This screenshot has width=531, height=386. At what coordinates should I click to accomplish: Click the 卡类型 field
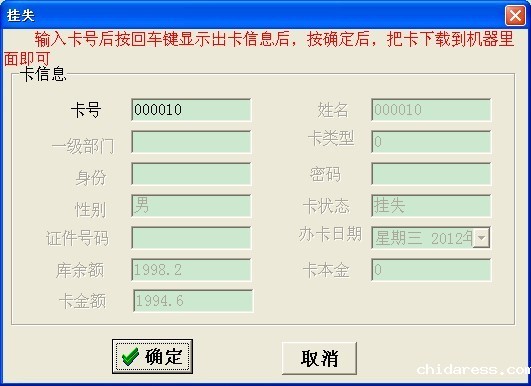pyautogui.click(x=431, y=142)
